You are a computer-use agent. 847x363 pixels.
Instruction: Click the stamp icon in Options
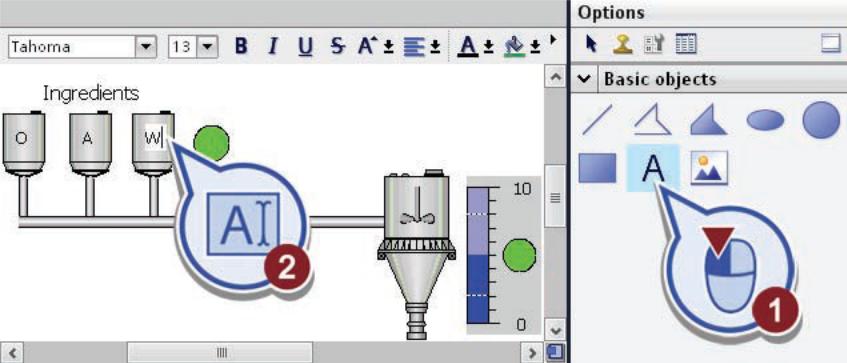coord(623,44)
